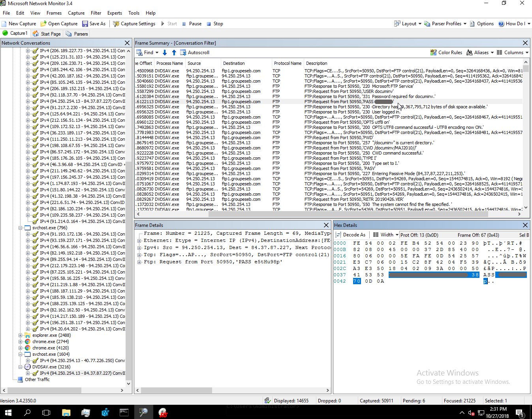The image size is (532, 419).
Task: Sort by the Process Name column
Action: [169, 63]
